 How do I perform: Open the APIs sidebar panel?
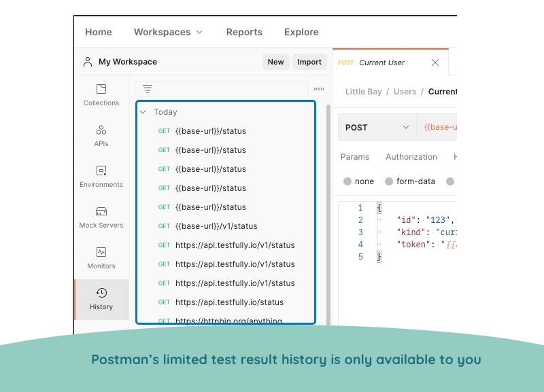click(x=101, y=136)
